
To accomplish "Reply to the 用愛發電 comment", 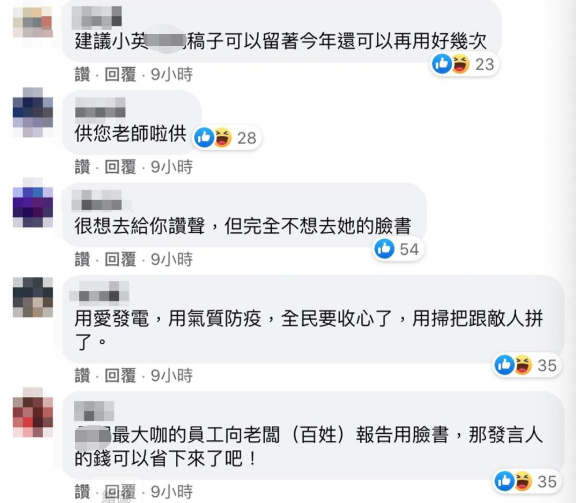I will point(120,376).
